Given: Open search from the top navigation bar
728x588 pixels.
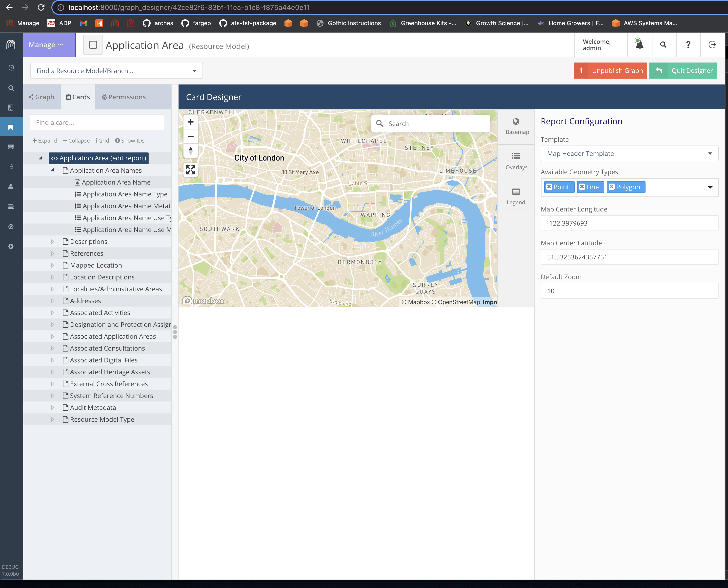Looking at the screenshot, I should [x=664, y=44].
